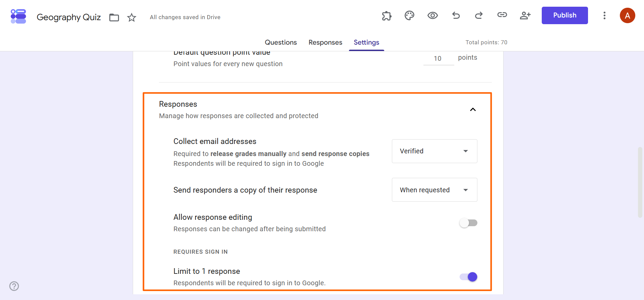The image size is (644, 300).
Task: Customize theme with palette icon
Action: [x=409, y=15]
